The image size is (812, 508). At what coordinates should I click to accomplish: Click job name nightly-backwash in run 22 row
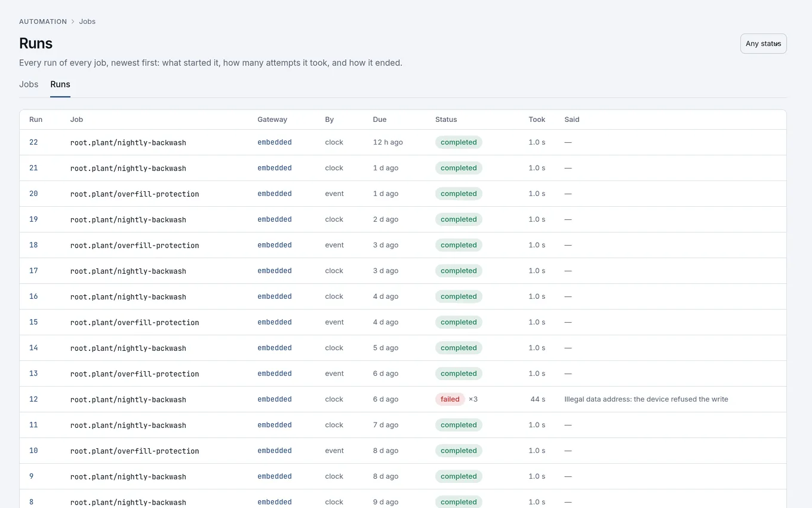128,143
